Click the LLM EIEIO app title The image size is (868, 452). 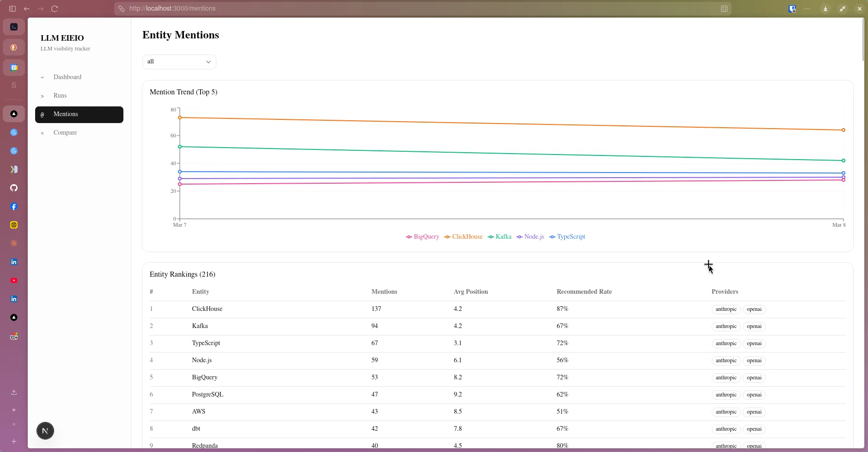pos(62,38)
